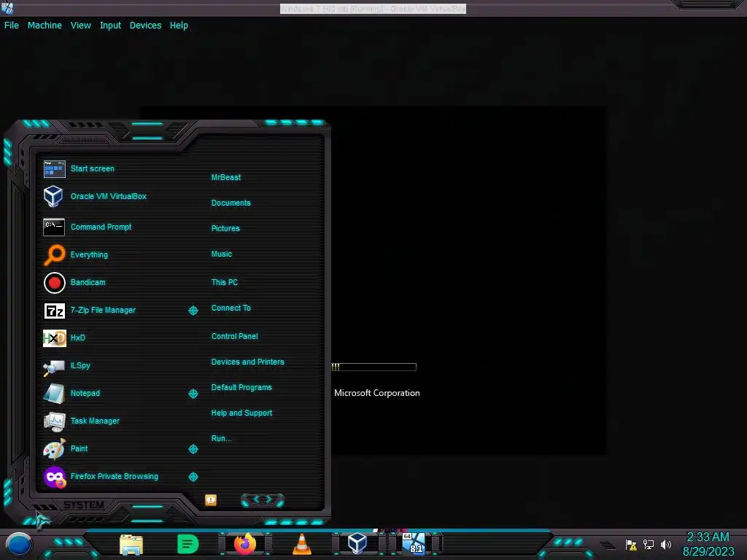The image size is (747, 560).
Task: Open Firefox from the taskbar
Action: point(245,544)
